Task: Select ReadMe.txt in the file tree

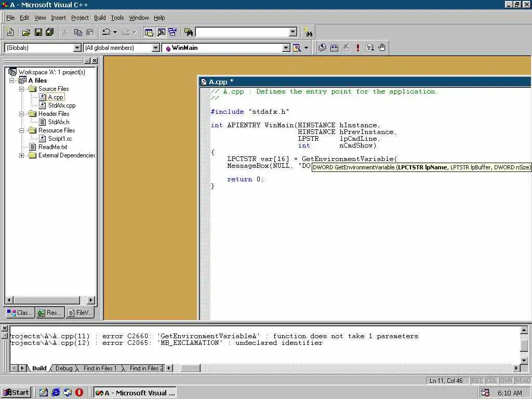Action: [53, 147]
